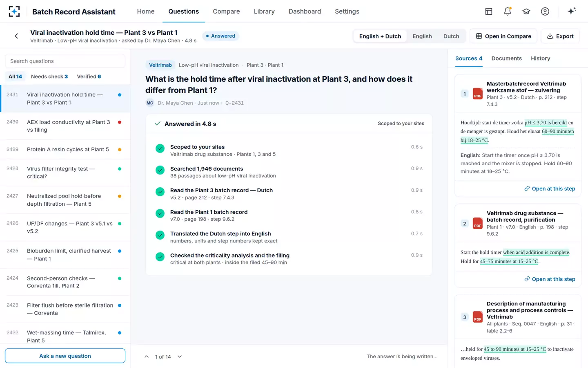Click the MC avatar for Dr. Maya Chen
The image size is (588, 368).
pos(150,103)
